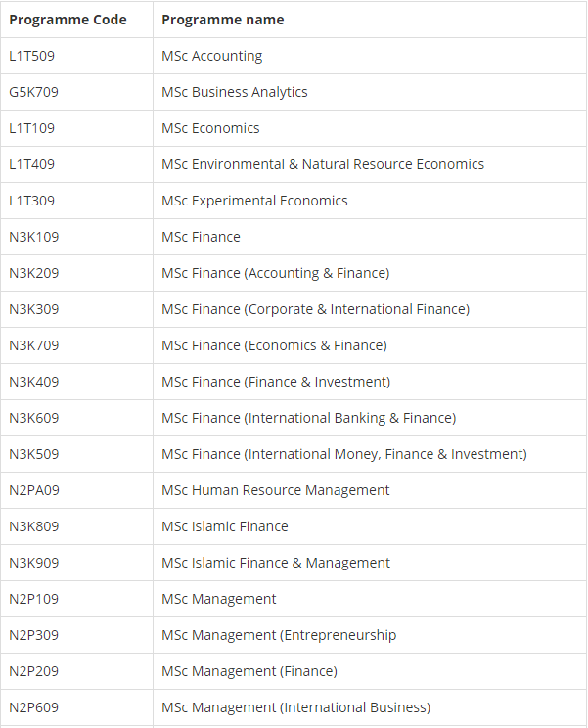
Task: Click MSc Environmental & Natural Resource Economics
Action: pos(323,164)
